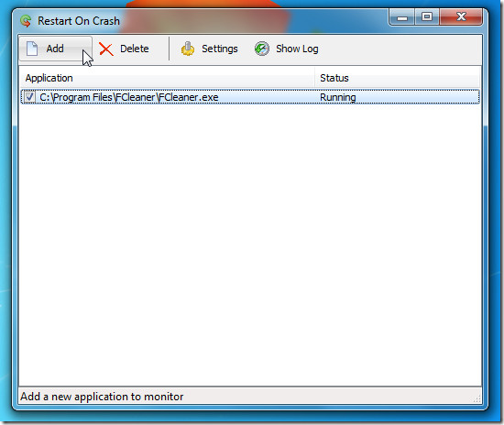Minimize the Restart On Crash window

[402, 17]
